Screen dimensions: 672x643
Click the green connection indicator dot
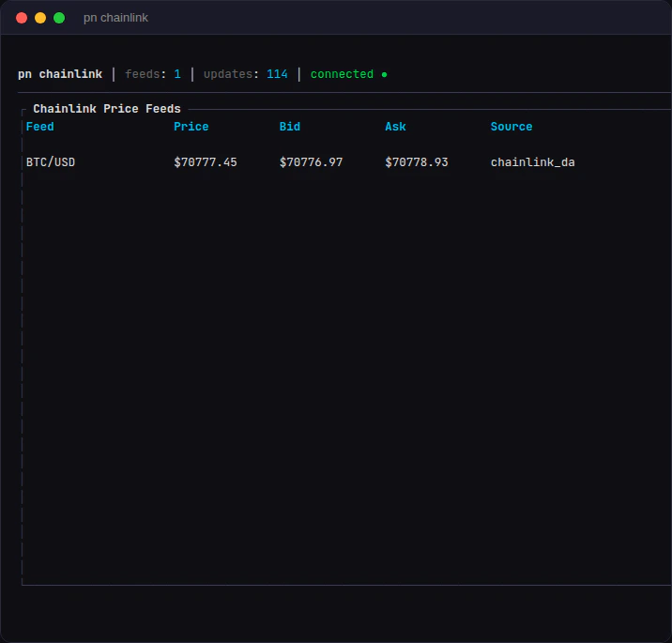[x=385, y=74]
